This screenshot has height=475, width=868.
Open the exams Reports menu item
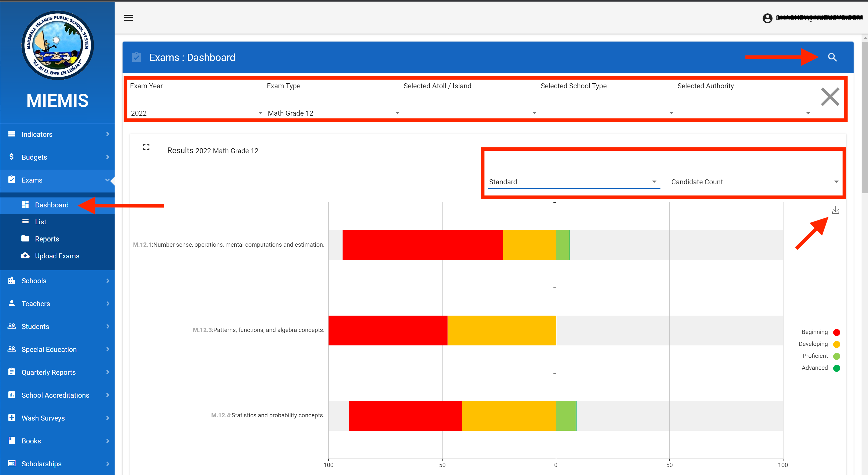tap(47, 239)
